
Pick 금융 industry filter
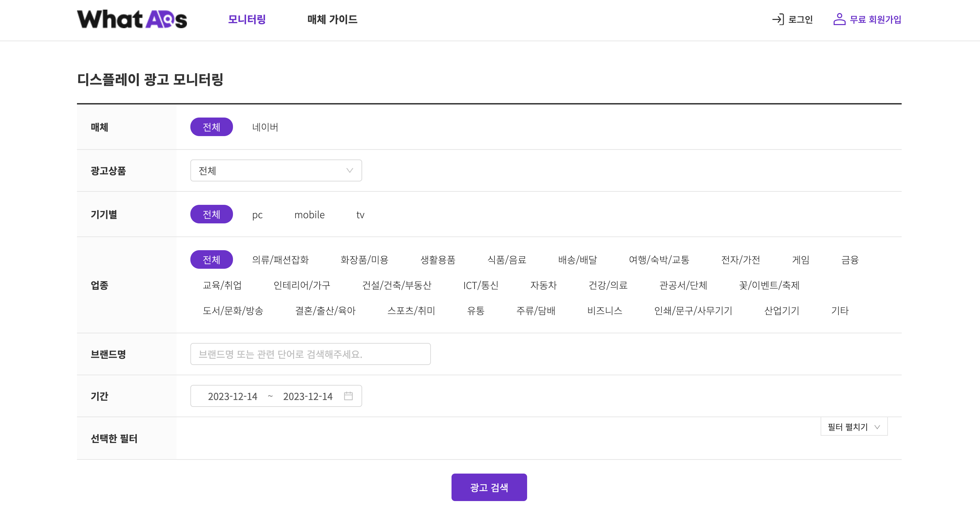pyautogui.click(x=849, y=259)
